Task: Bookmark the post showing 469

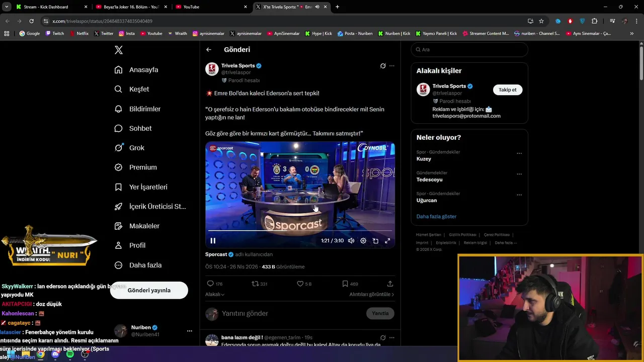Action: coord(350,284)
